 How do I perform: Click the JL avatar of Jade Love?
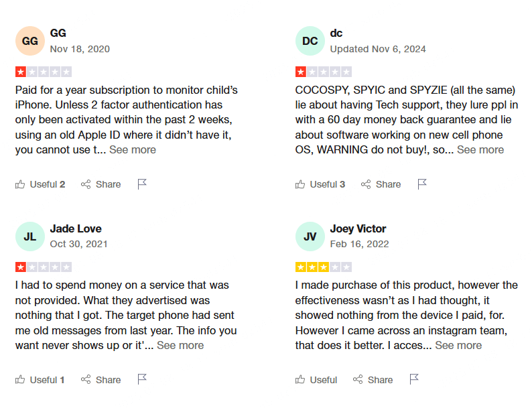point(30,236)
